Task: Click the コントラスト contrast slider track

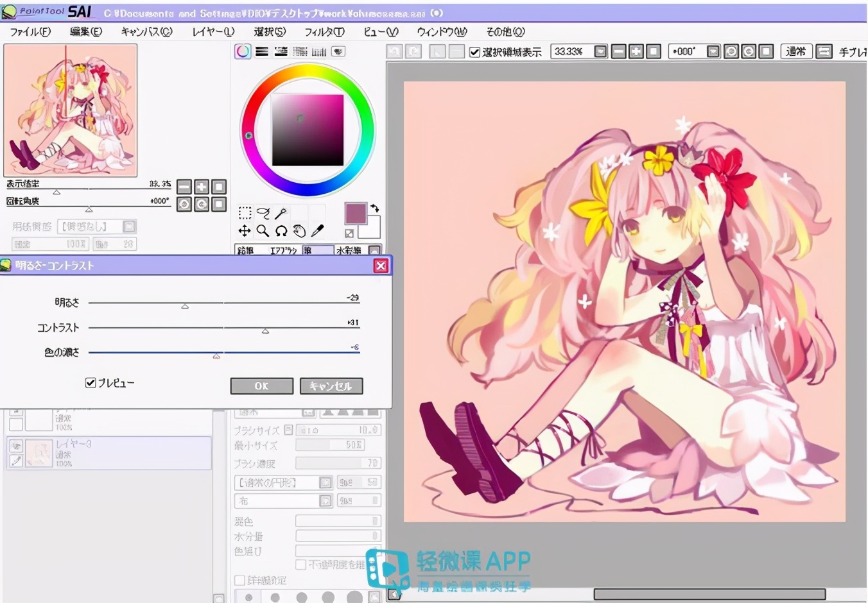Action: point(223,327)
